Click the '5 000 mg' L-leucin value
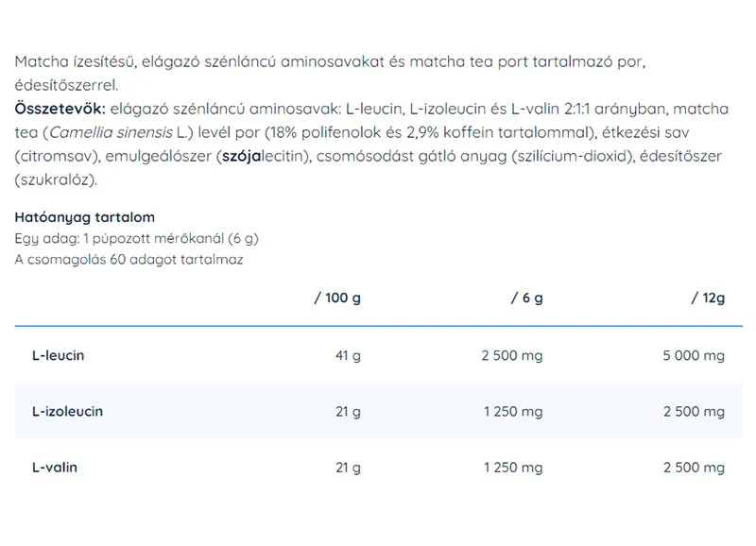756x546 pixels. click(x=694, y=355)
